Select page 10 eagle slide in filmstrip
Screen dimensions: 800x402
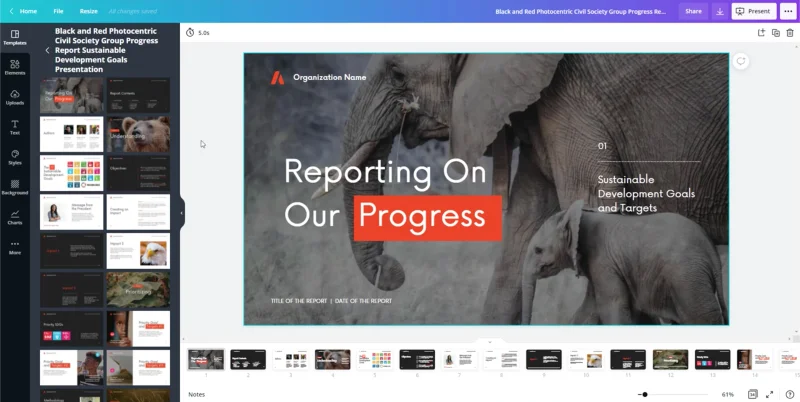coord(586,360)
